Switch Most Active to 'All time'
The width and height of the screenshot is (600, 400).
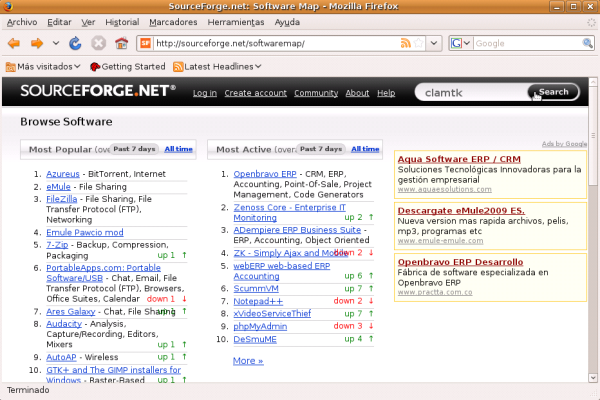click(365, 149)
